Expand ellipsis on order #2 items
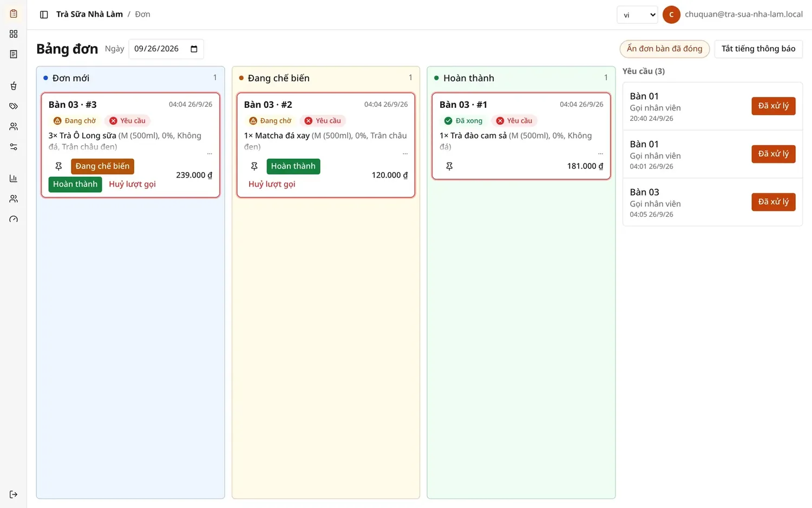The width and height of the screenshot is (812, 508). 405,154
